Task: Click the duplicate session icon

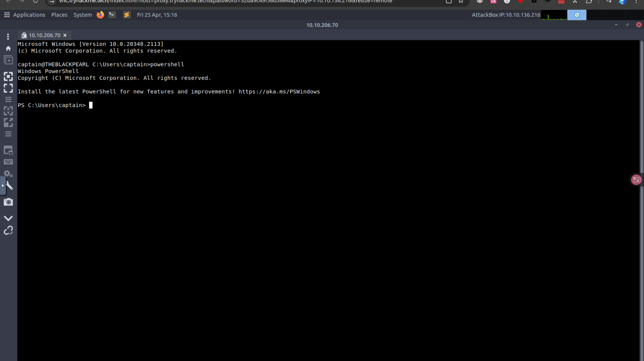Action: click(x=8, y=60)
